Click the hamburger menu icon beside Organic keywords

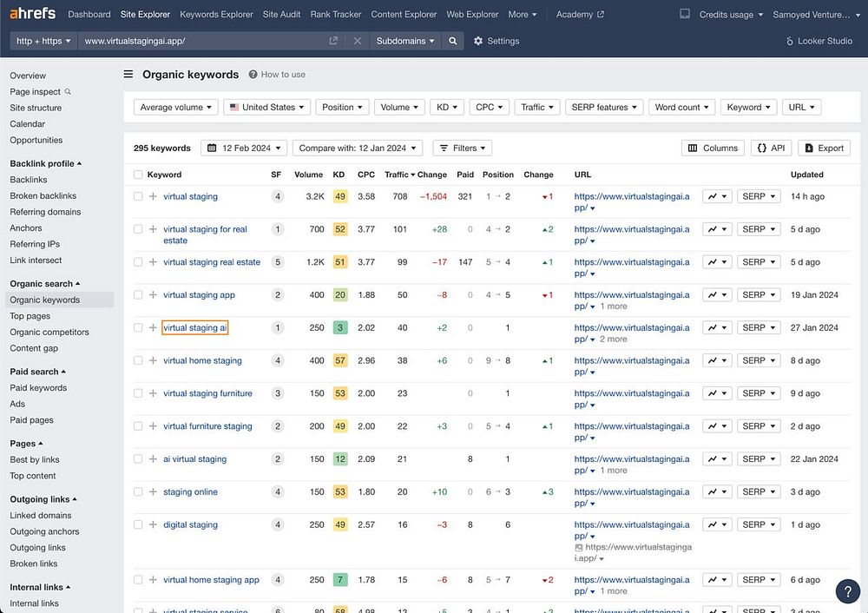[128, 75]
